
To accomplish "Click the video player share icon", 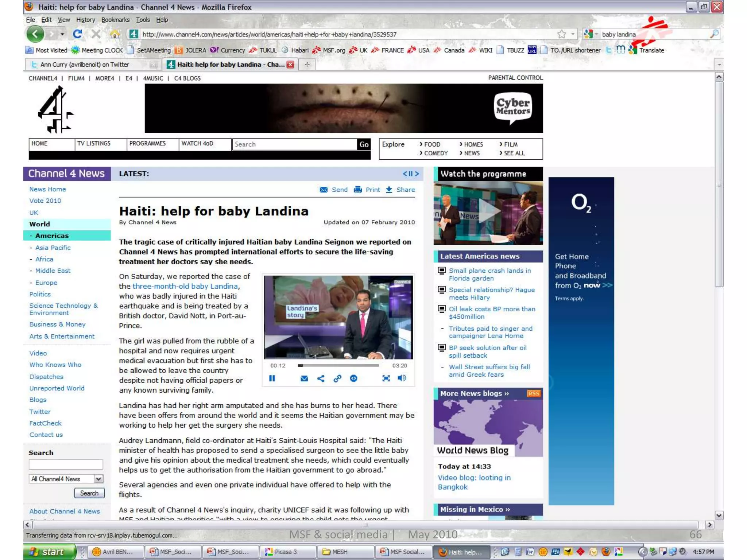I will coord(321,378).
